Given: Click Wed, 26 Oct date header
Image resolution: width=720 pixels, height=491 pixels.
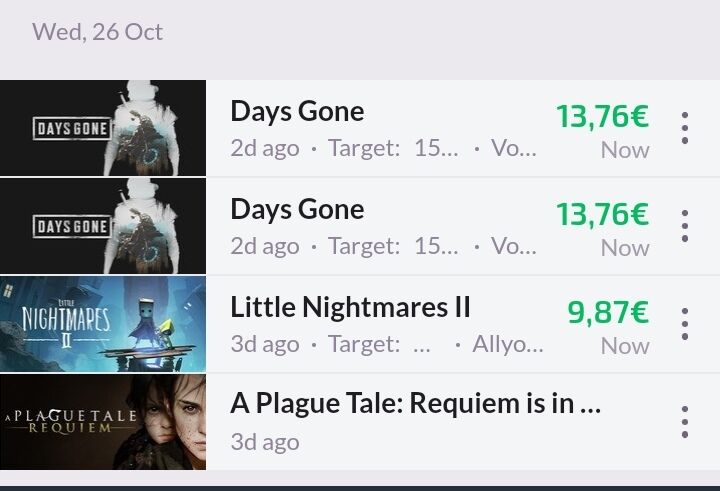Looking at the screenshot, I should [97, 32].
